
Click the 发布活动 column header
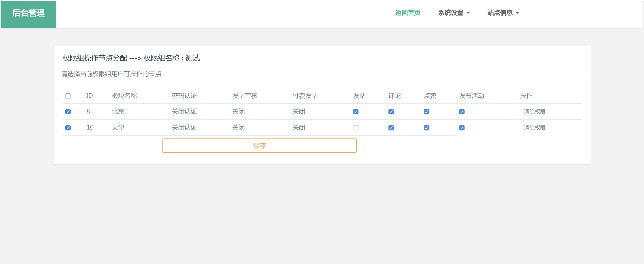[471, 96]
